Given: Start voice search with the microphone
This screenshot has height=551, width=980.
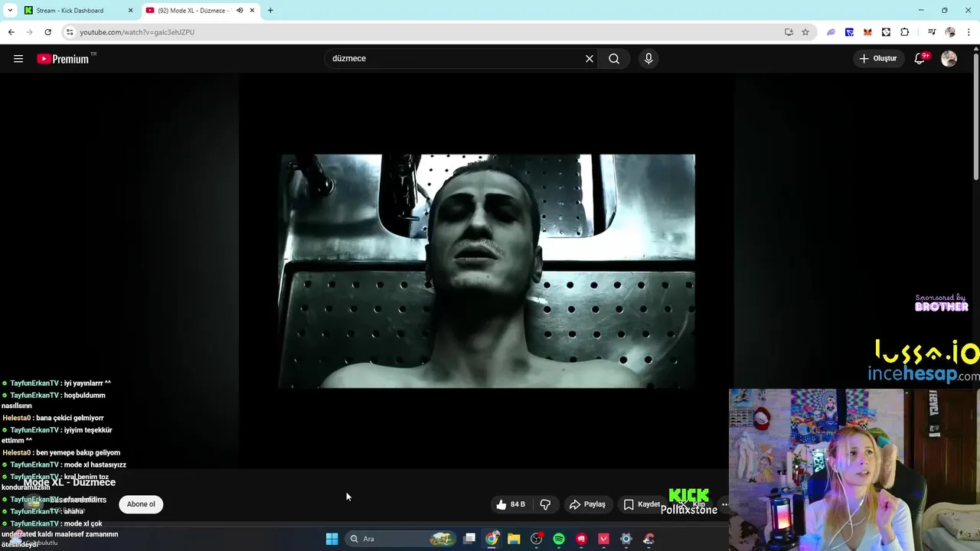Looking at the screenshot, I should 648,59.
